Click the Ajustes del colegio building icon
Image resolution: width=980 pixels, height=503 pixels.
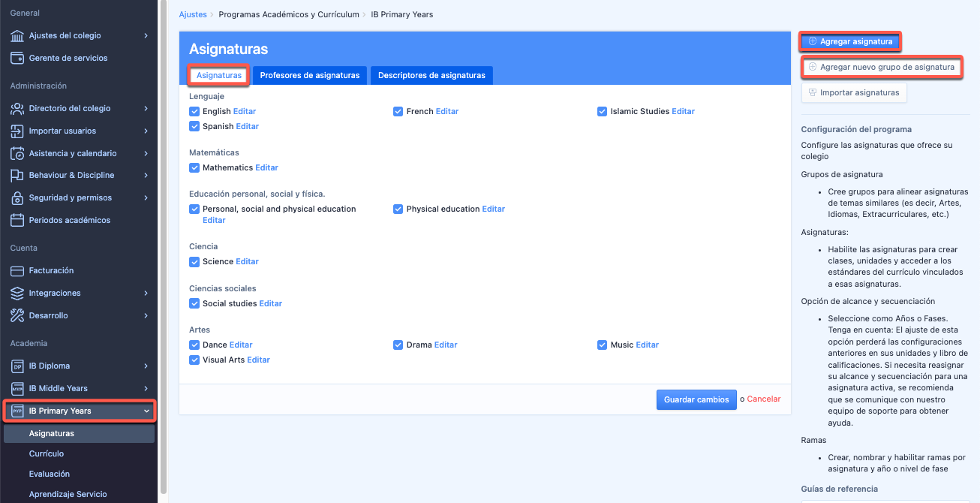click(x=17, y=35)
